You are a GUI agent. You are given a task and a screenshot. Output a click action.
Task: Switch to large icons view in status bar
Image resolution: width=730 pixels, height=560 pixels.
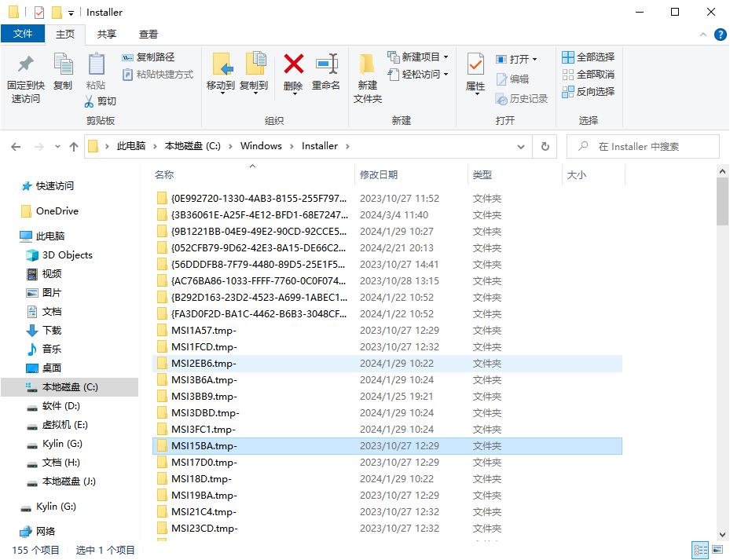(x=716, y=550)
